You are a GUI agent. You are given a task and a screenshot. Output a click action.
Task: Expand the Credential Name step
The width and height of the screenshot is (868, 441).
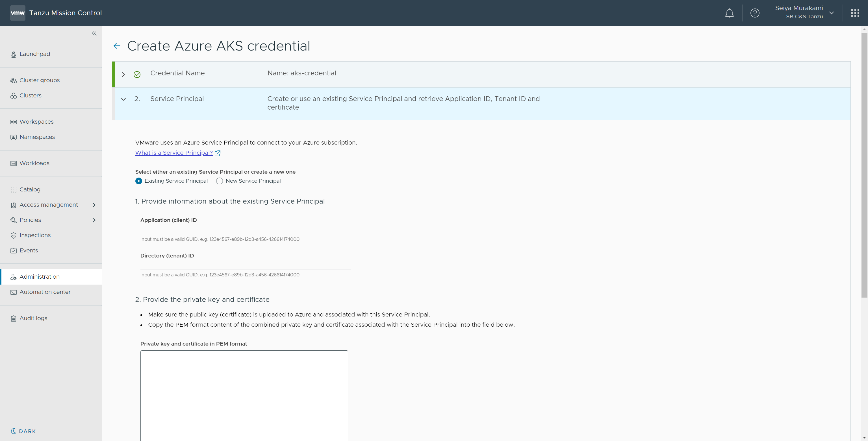tap(123, 75)
